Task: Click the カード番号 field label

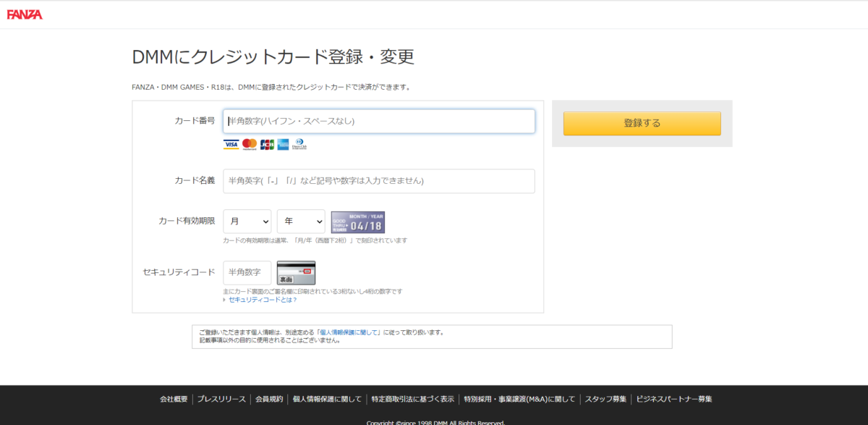Action: point(195,121)
